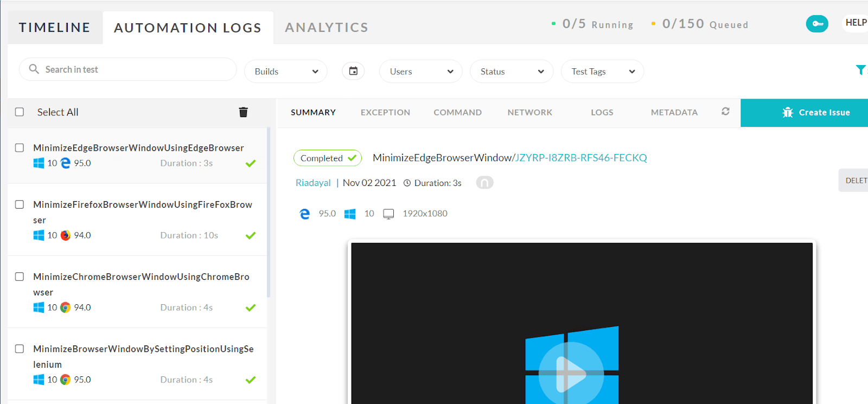Click the trash delete icon
This screenshot has width=868, height=404.
243,112
